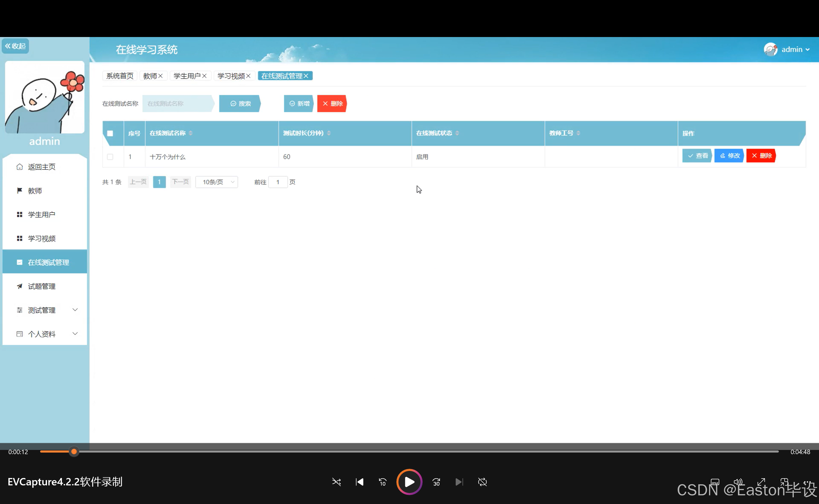Viewport: 819px width, 504px height.
Task: Click the repeat loop icon in player
Action: click(482, 482)
